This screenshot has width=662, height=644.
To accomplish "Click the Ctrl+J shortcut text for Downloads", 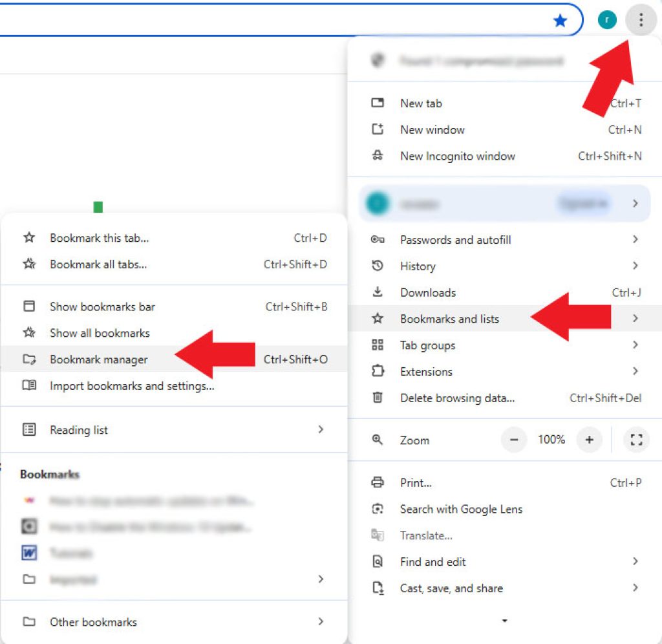I will pos(626,292).
